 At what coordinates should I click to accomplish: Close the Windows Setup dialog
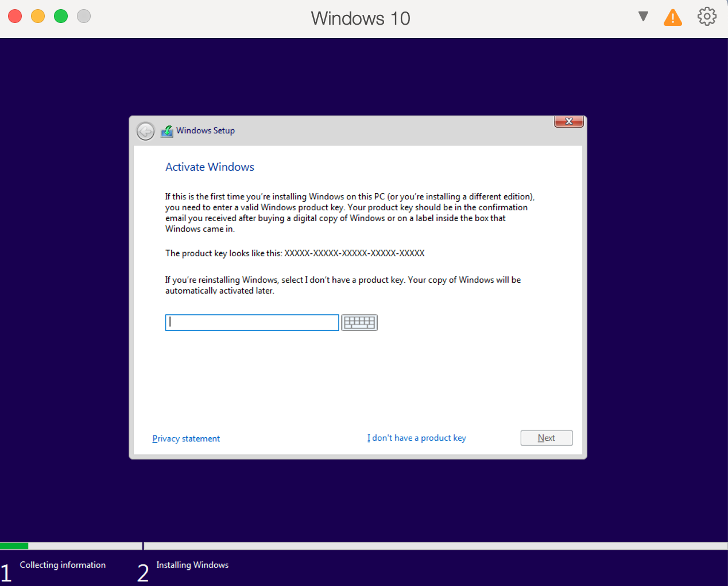coord(568,121)
